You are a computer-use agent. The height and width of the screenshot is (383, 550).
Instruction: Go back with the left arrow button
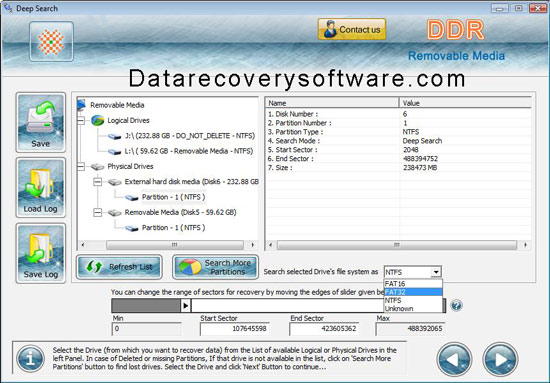(x=454, y=359)
